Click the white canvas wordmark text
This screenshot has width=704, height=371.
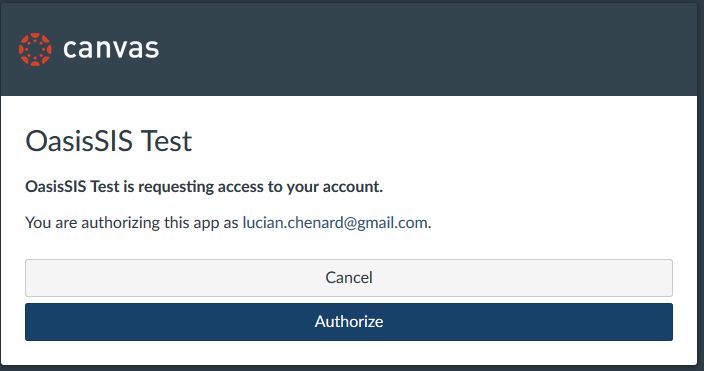111,49
